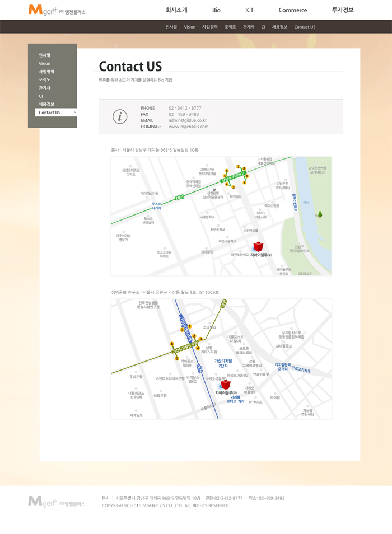This screenshot has width=392, height=534.
Task: Open the Commerce main menu
Action: coord(293,10)
